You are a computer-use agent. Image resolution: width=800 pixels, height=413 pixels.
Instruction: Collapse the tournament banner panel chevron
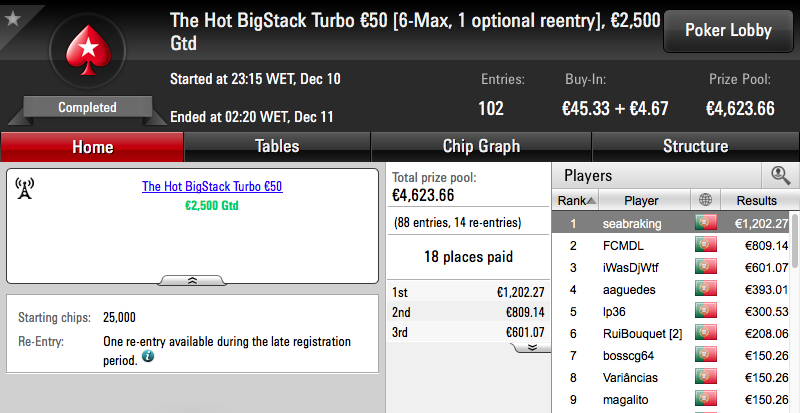[x=192, y=280]
